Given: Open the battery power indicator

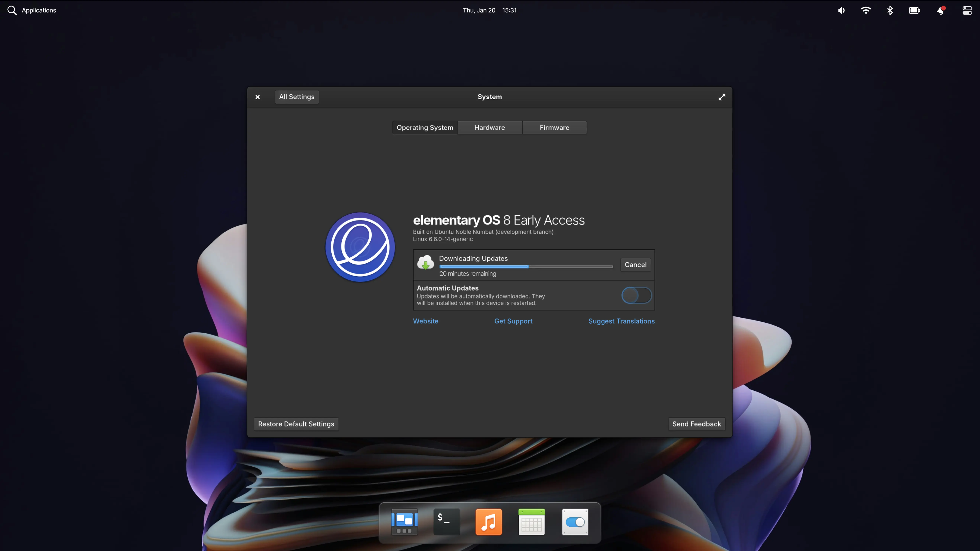Looking at the screenshot, I should pos(914,10).
